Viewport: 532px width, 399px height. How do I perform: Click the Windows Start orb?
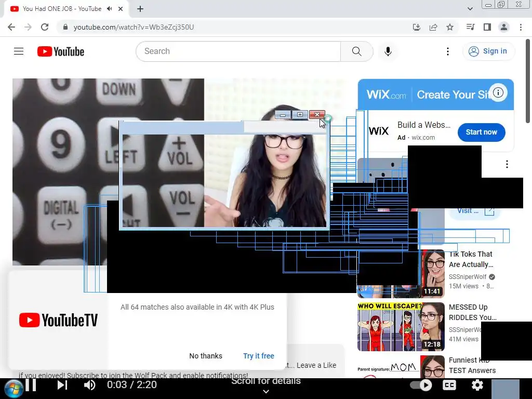(14, 389)
